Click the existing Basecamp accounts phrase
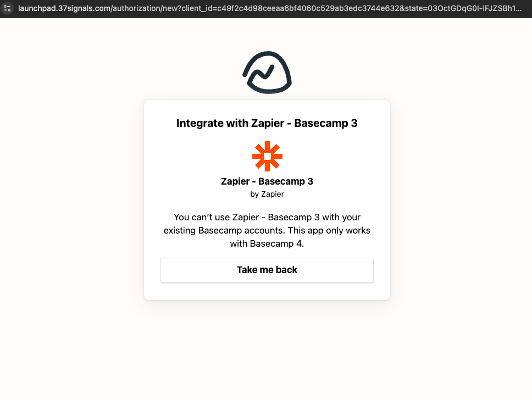The image size is (532, 400). 225,230
